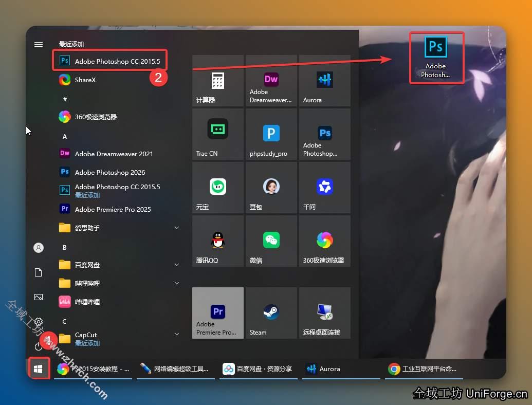532x405 pixels.
Task: Expand the 爱思助手 folder
Action: (119, 228)
